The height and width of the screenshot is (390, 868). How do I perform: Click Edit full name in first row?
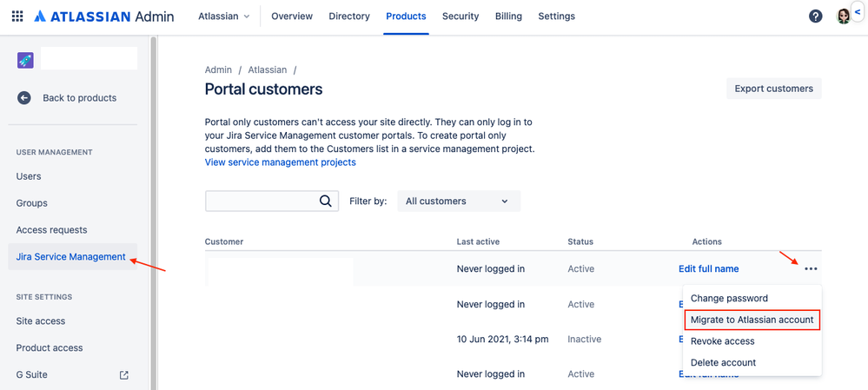point(709,269)
